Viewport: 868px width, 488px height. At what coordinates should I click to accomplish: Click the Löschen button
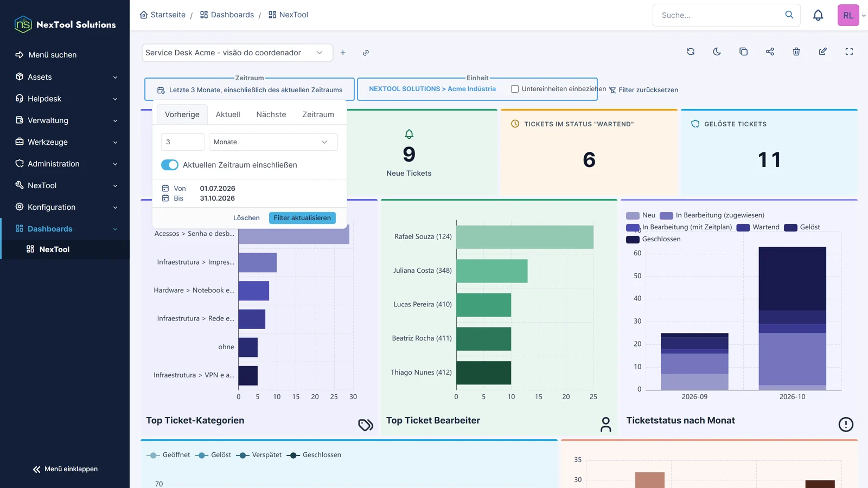(246, 218)
